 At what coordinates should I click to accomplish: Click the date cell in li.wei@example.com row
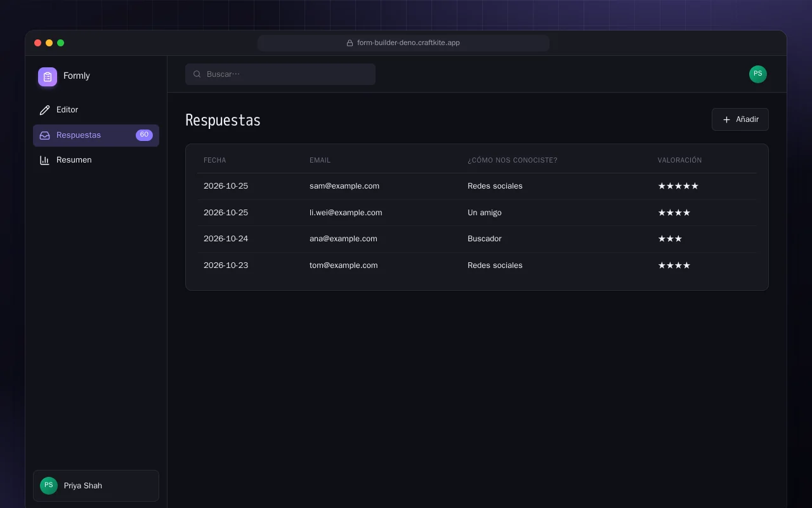[x=226, y=213]
